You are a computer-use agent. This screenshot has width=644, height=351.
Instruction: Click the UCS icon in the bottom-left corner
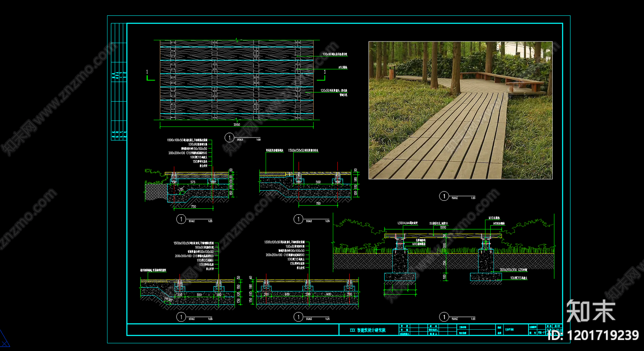coord(3,339)
